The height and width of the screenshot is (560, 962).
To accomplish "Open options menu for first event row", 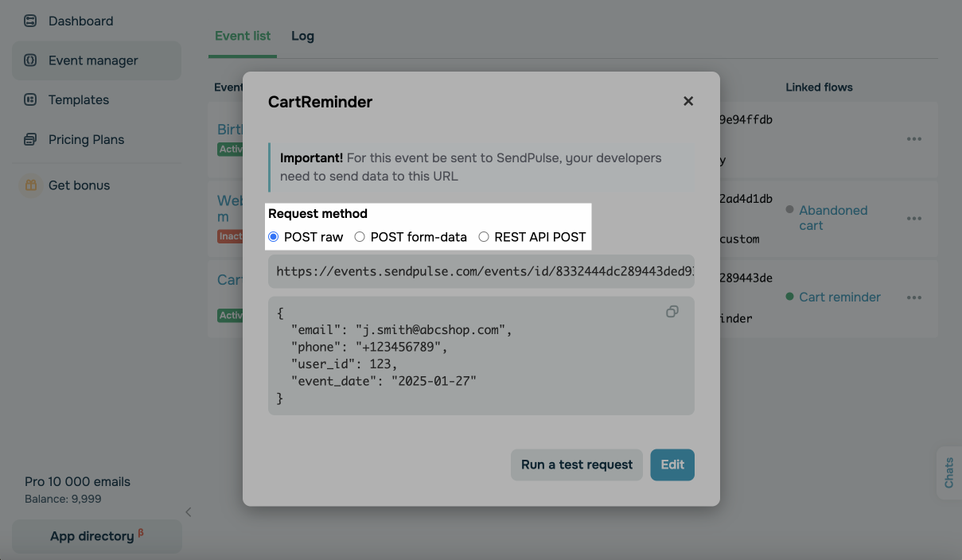I will coord(914,139).
